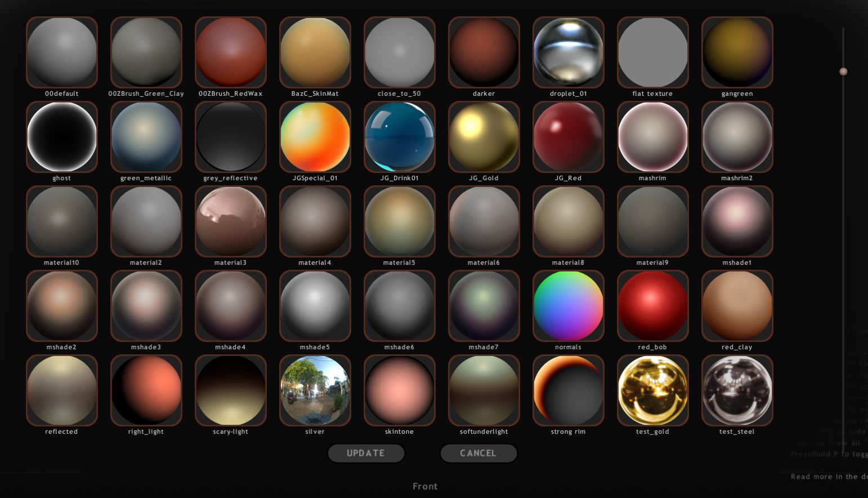Choose the grey_reflective material
868x498 pixels.
click(x=231, y=137)
